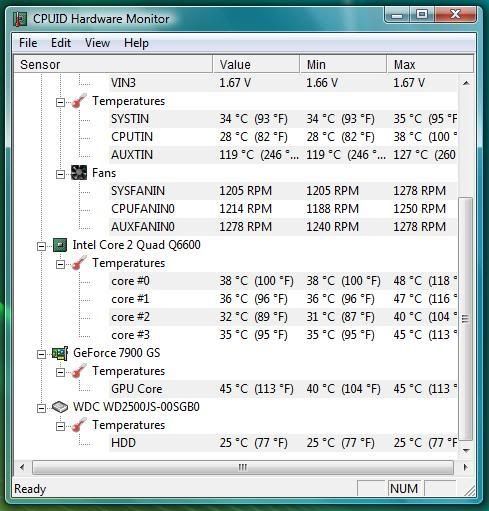Click thermometer icon under Intel Core 2 Quad
Image resolution: width=489 pixels, height=511 pixels.
tap(79, 263)
